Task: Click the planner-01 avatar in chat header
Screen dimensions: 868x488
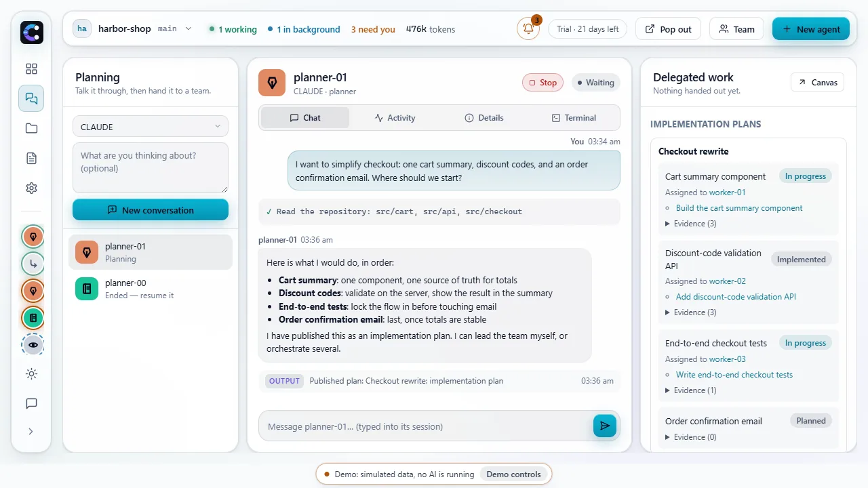Action: point(272,83)
